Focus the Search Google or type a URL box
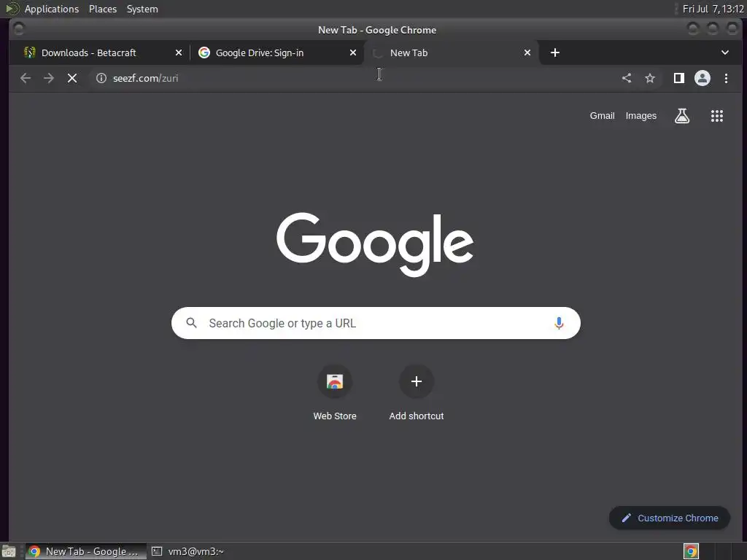 [x=376, y=323]
